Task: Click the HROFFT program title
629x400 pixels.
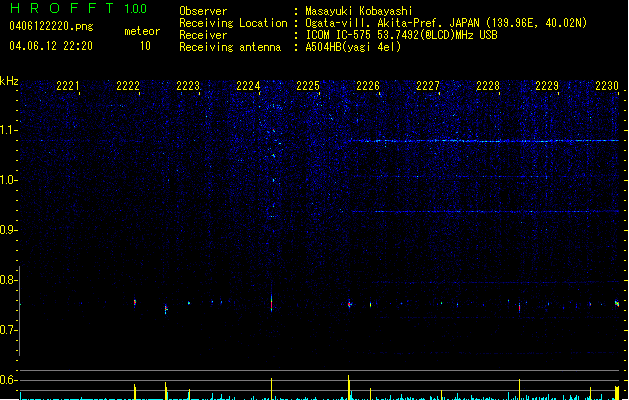Action: [x=62, y=8]
